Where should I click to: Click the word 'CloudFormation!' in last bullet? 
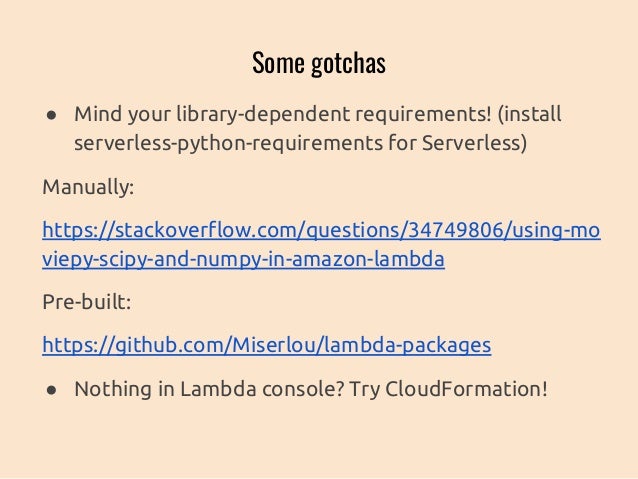coord(466,389)
